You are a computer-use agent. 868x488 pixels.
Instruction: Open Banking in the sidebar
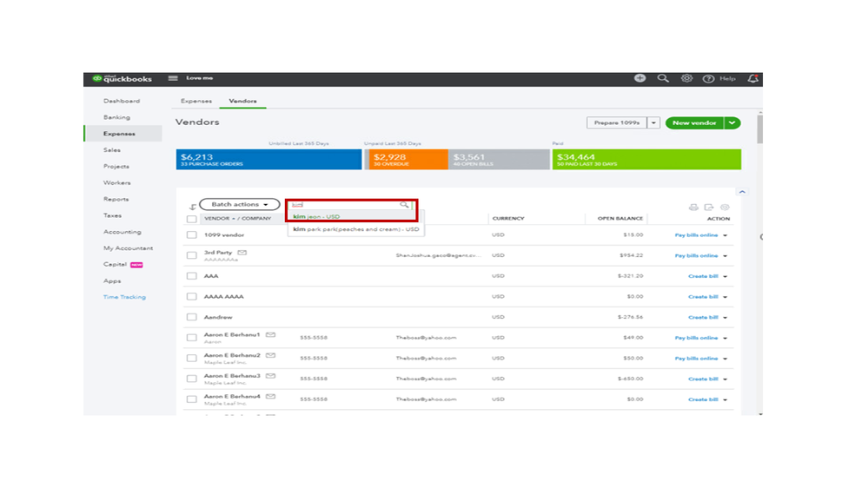[x=116, y=117]
